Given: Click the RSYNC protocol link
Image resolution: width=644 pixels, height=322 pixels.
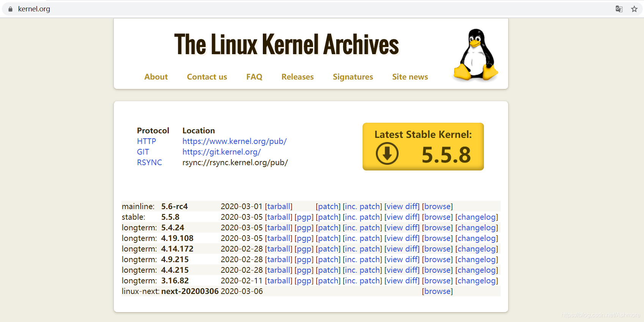Looking at the screenshot, I should pyautogui.click(x=149, y=163).
